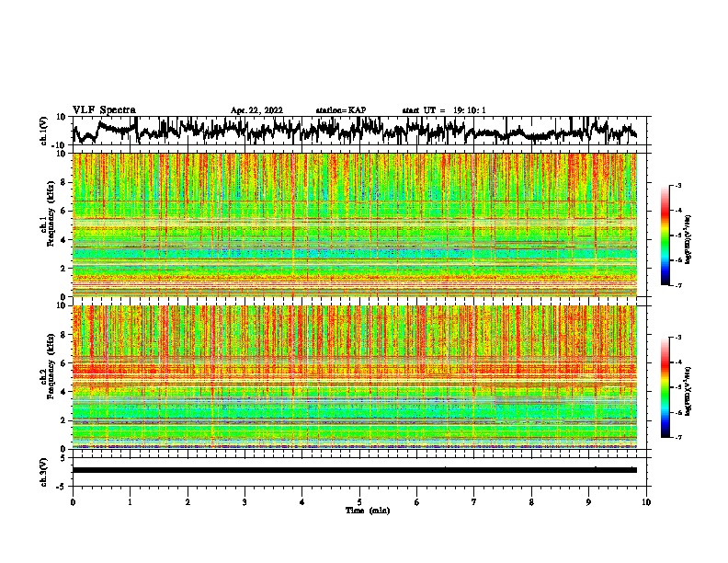The image size is (728, 563).
Task: Click the ch.1 waveform trace plot
Action: (355, 131)
